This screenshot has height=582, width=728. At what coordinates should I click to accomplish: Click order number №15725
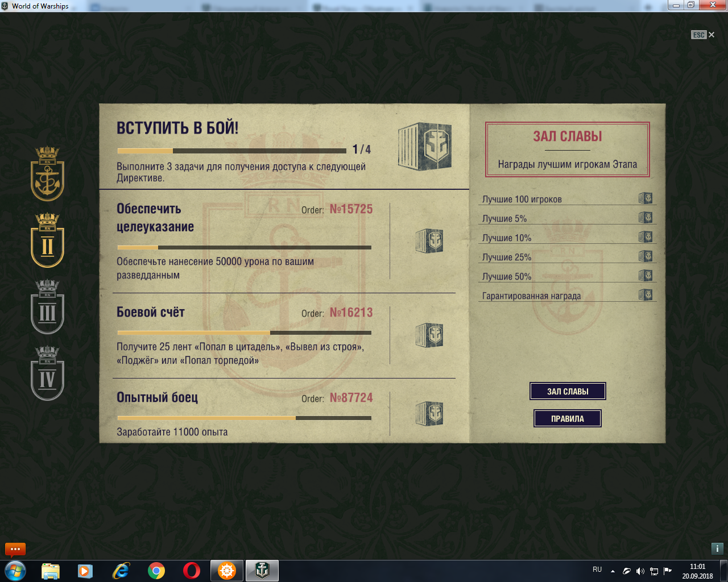[x=351, y=209]
